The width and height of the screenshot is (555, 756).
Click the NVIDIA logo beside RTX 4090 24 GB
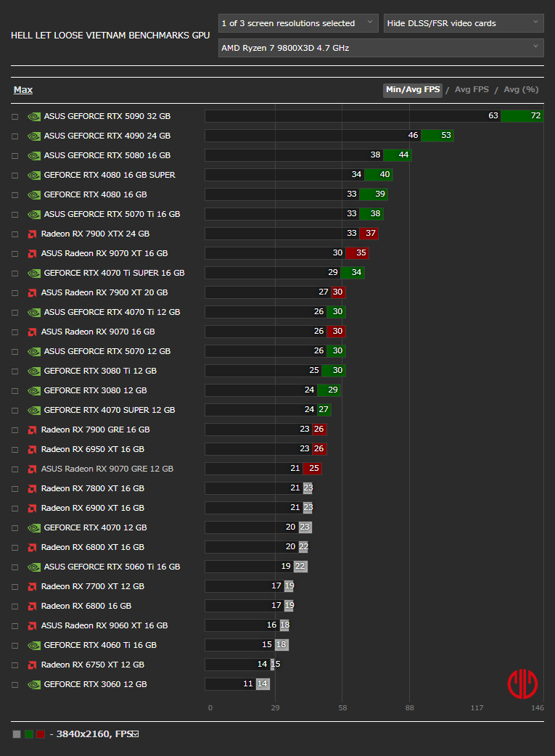coord(34,136)
